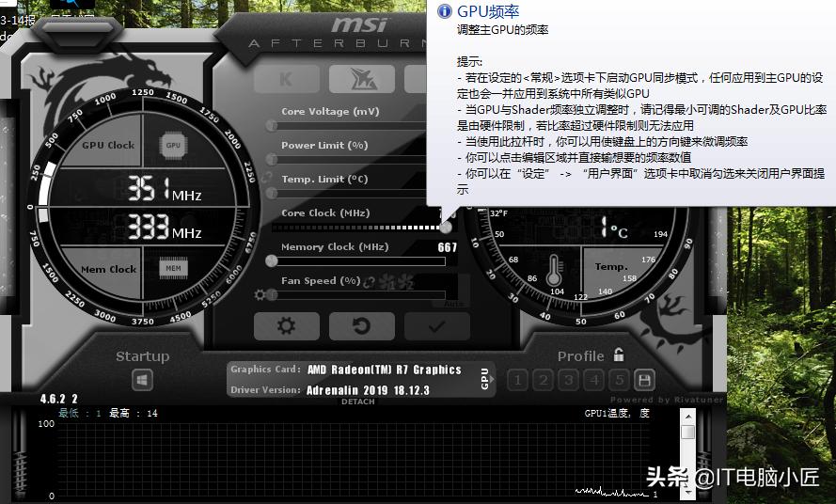Image resolution: width=836 pixels, height=504 pixels.
Task: Open Kombustor with the K button
Action: (x=286, y=79)
